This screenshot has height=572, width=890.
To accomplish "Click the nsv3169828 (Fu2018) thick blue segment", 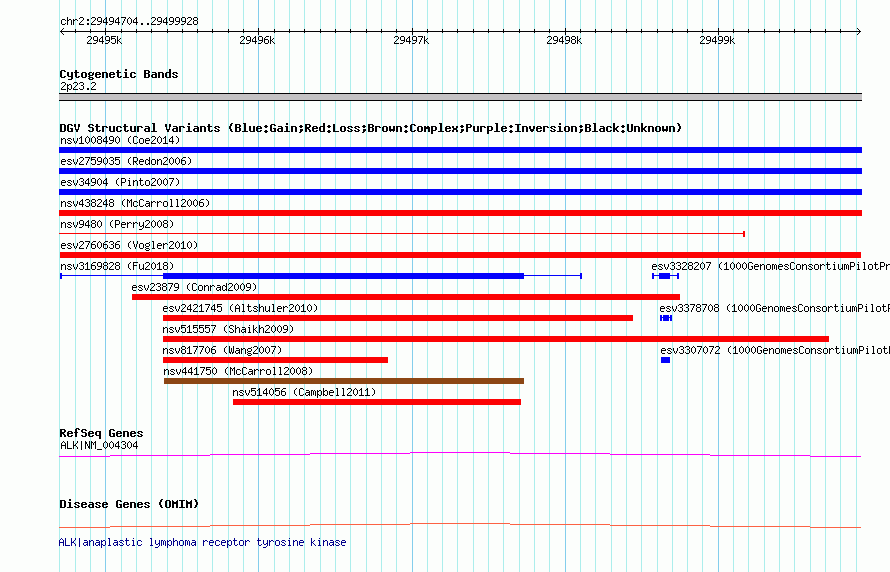I will (x=343, y=276).
